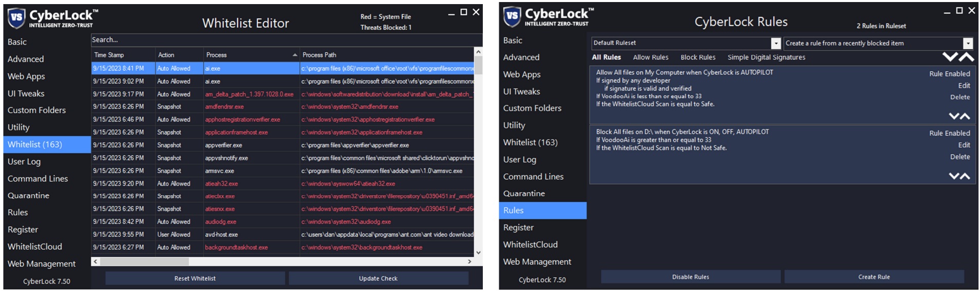Select the amdfendrsr.exe whitelist row
This screenshot has height=292, width=980.
click(283, 107)
